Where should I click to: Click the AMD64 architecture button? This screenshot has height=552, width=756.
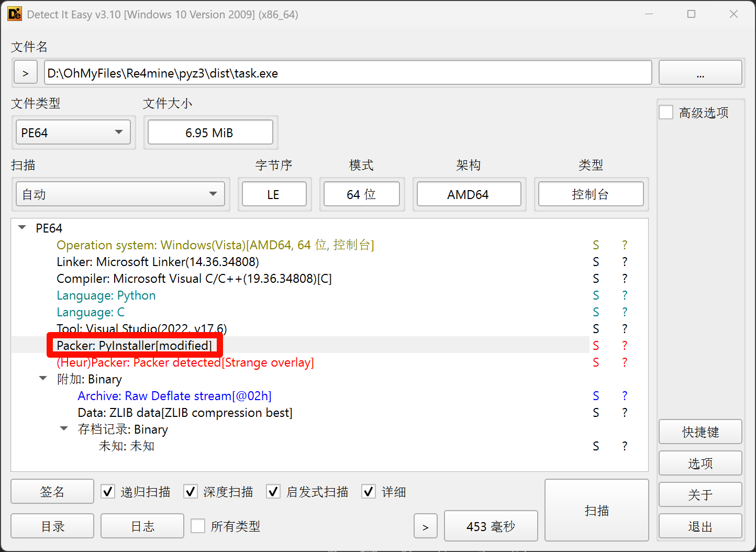click(469, 194)
